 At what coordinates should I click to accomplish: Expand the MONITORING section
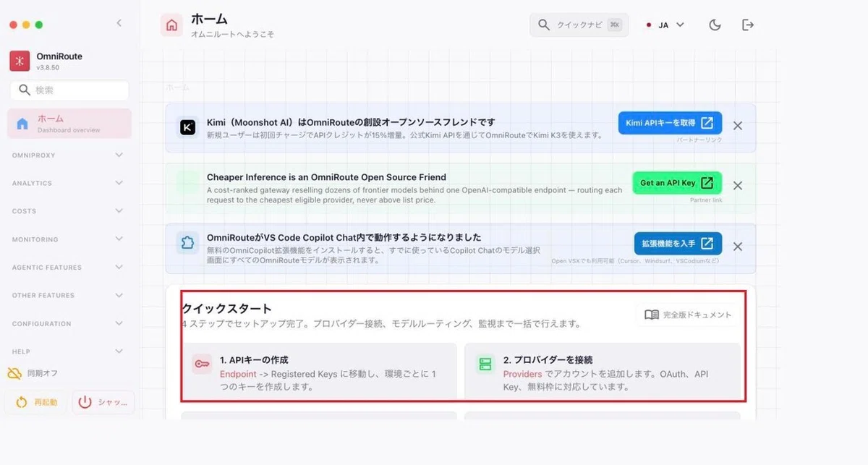[x=67, y=239]
